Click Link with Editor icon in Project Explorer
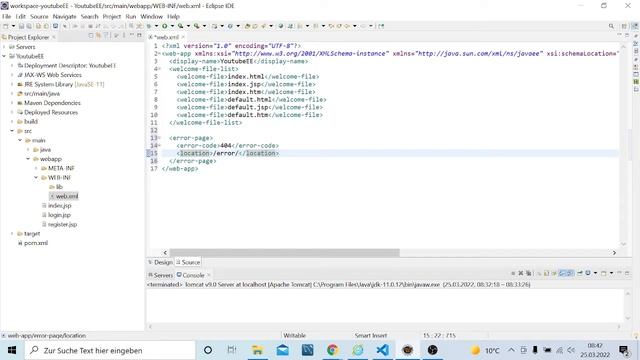640x360 pixels. [x=98, y=36]
